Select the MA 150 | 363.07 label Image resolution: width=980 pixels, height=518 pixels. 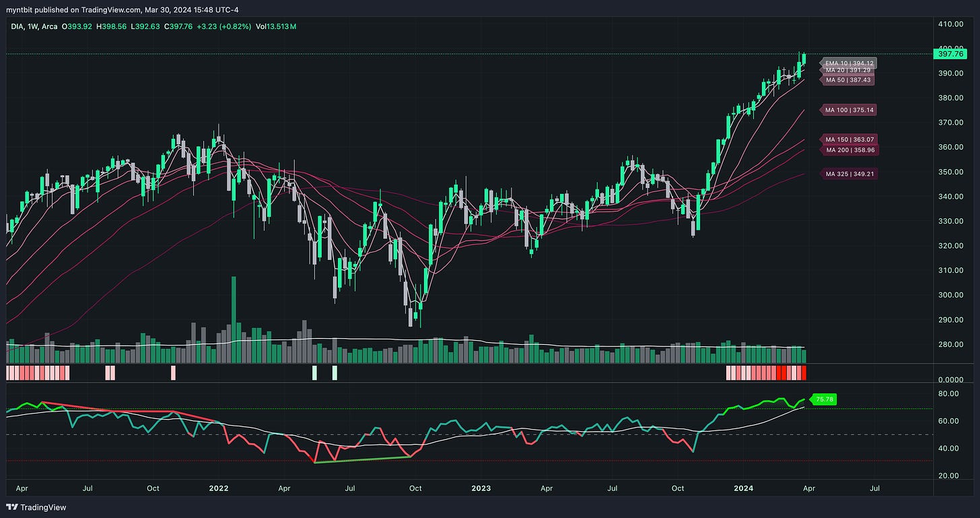847,139
